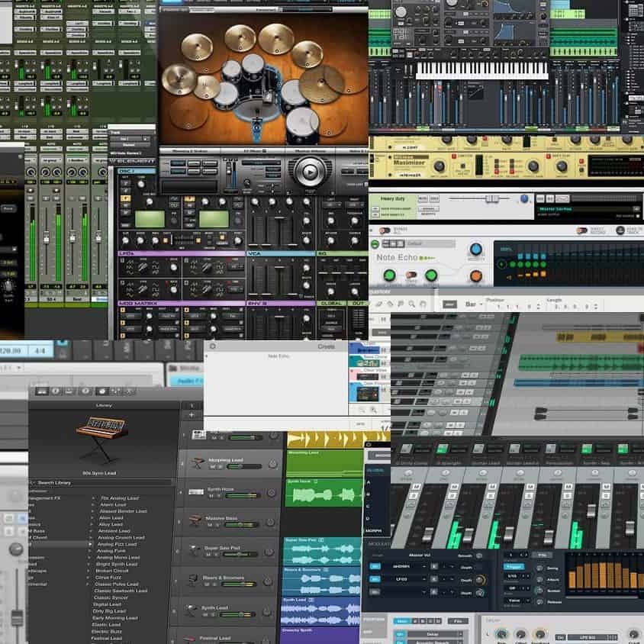Select the hand tool beside the Bar selector
Viewport: 644px width, 644px height.
click(423, 304)
